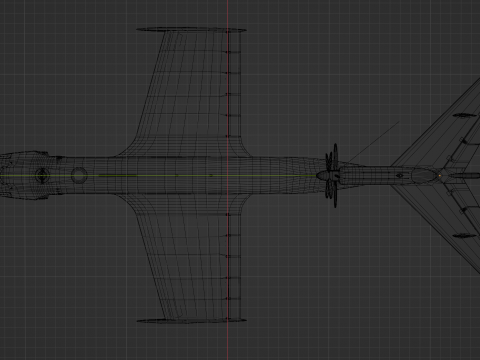Screen dimensions: 480x360
Task: Click the thin diagonal antenna line
Action: pyautogui.click(x=373, y=142)
